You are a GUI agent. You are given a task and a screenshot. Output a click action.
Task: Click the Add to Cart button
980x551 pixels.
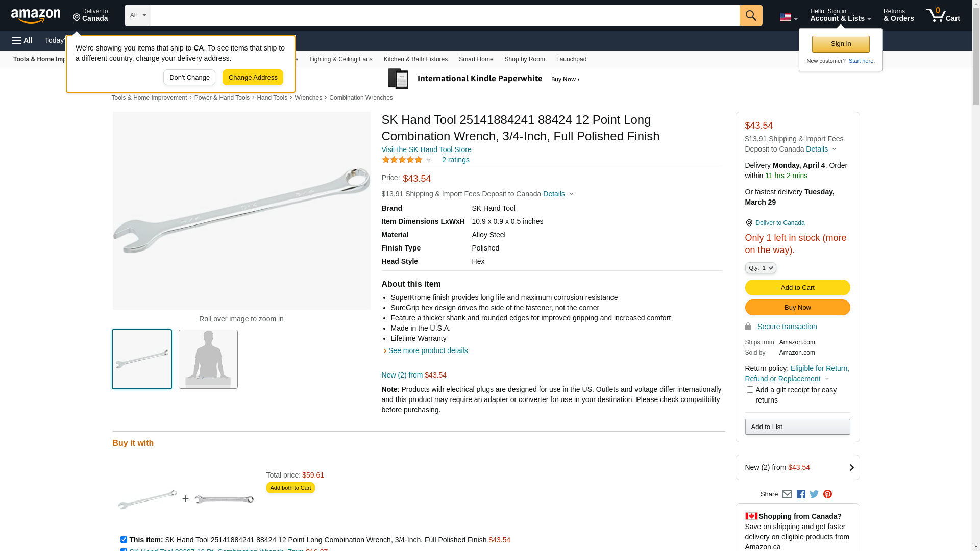(x=797, y=288)
